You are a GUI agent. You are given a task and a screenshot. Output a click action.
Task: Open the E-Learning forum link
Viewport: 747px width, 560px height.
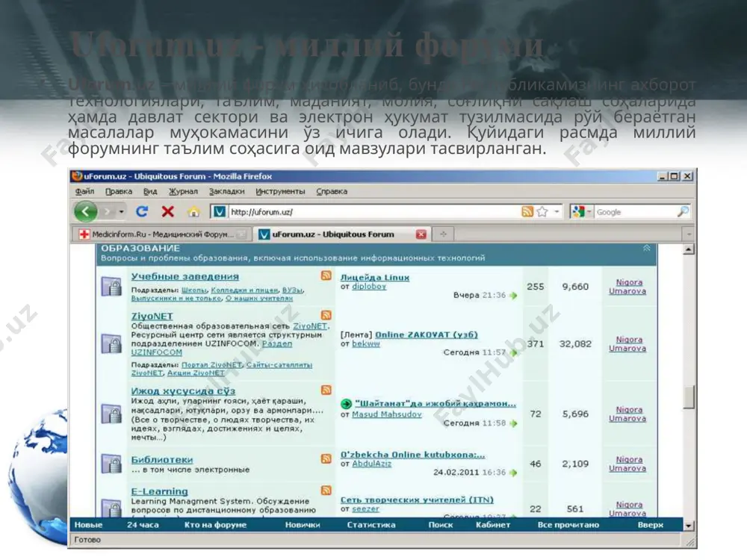(x=159, y=491)
